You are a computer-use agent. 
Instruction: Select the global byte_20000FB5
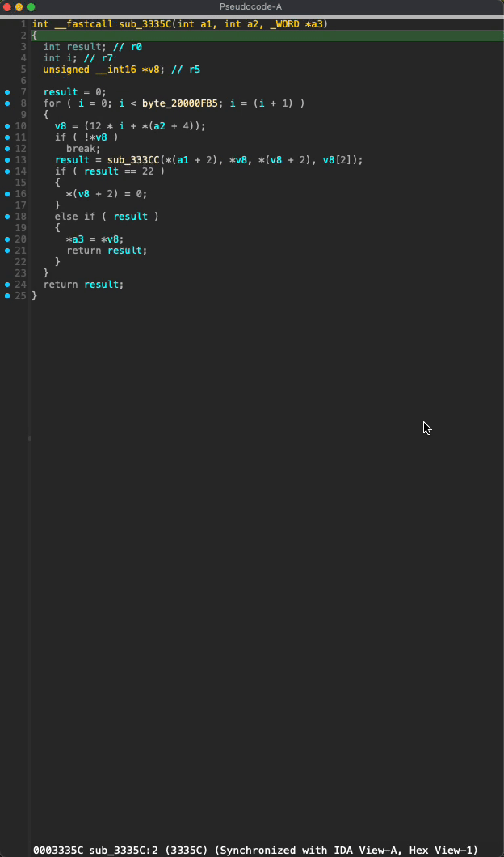(x=179, y=103)
